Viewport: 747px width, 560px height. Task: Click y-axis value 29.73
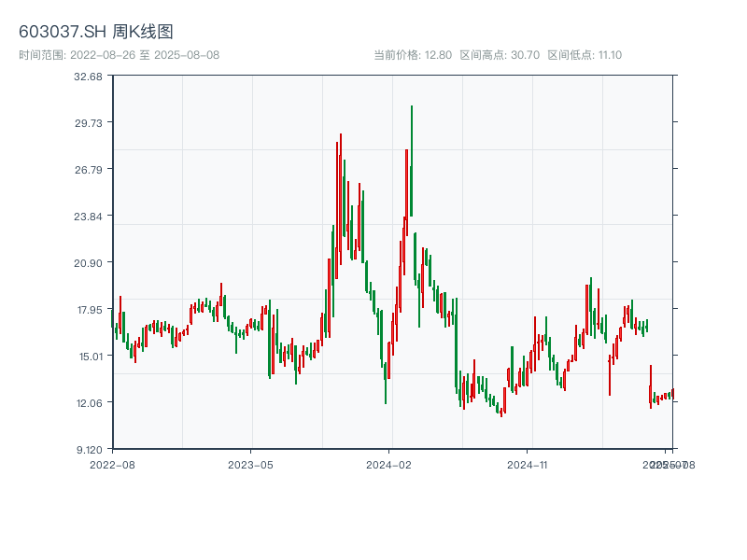(88, 123)
